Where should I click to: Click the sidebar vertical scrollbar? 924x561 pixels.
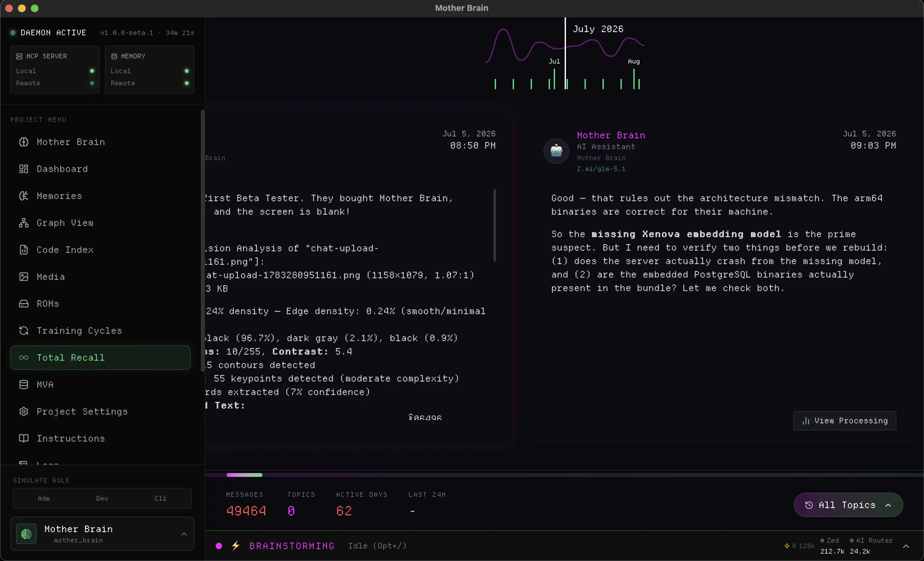[203, 241]
